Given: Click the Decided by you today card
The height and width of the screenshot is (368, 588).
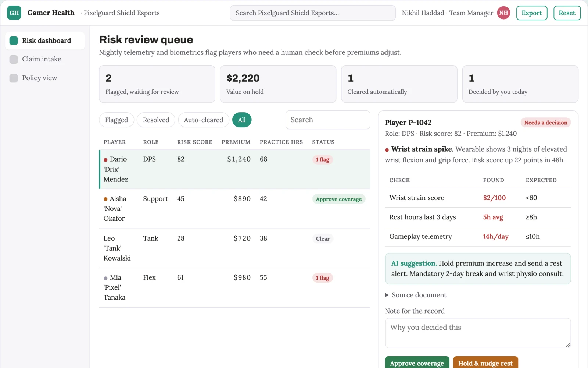Looking at the screenshot, I should pyautogui.click(x=520, y=84).
